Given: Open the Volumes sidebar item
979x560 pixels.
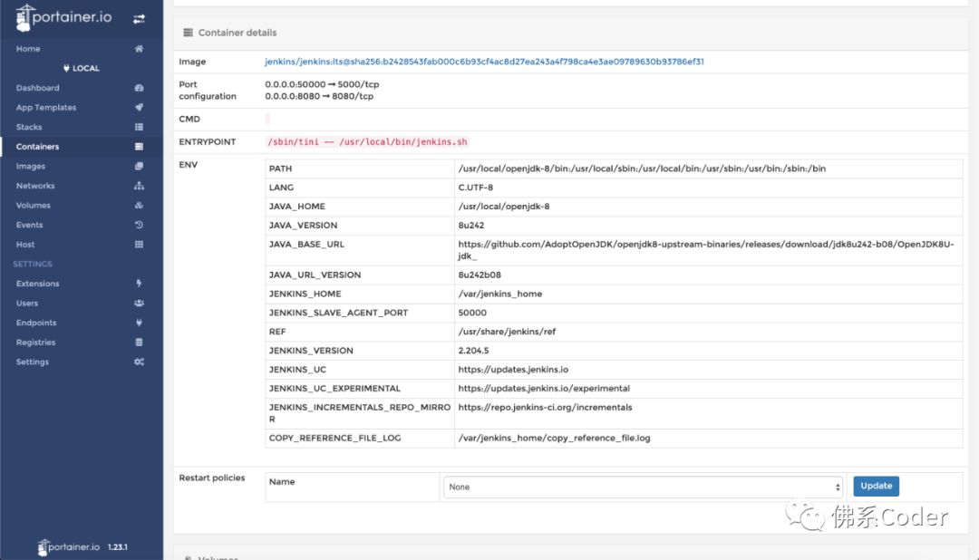Looking at the screenshot, I should pyautogui.click(x=34, y=206).
